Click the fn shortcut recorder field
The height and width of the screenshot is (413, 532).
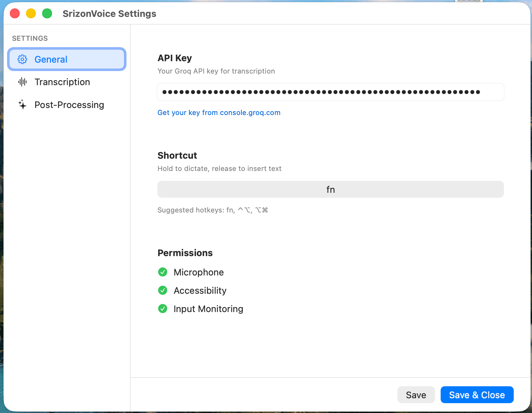[x=330, y=189]
